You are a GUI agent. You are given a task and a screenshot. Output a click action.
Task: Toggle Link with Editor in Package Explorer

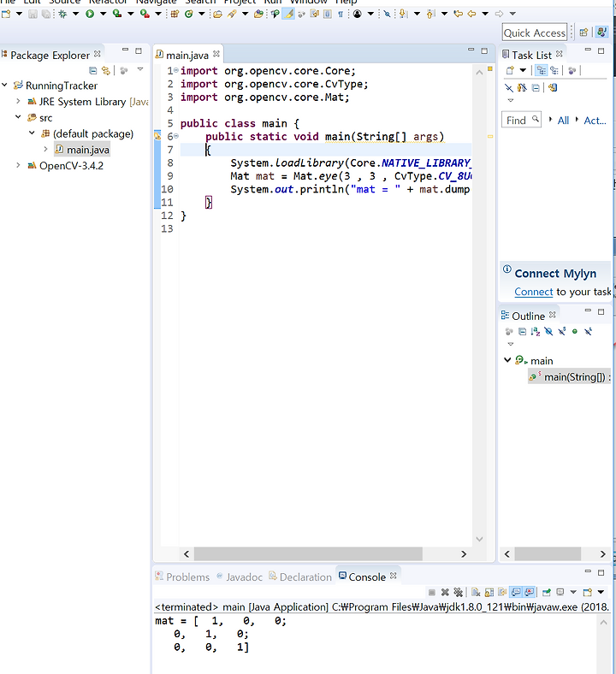[x=106, y=70]
